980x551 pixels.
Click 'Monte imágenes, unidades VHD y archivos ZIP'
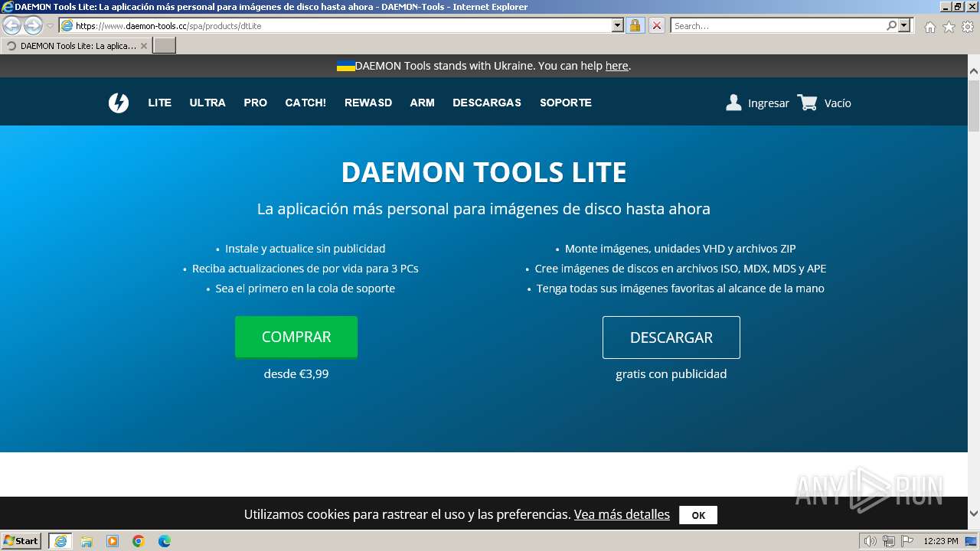pyautogui.click(x=681, y=249)
